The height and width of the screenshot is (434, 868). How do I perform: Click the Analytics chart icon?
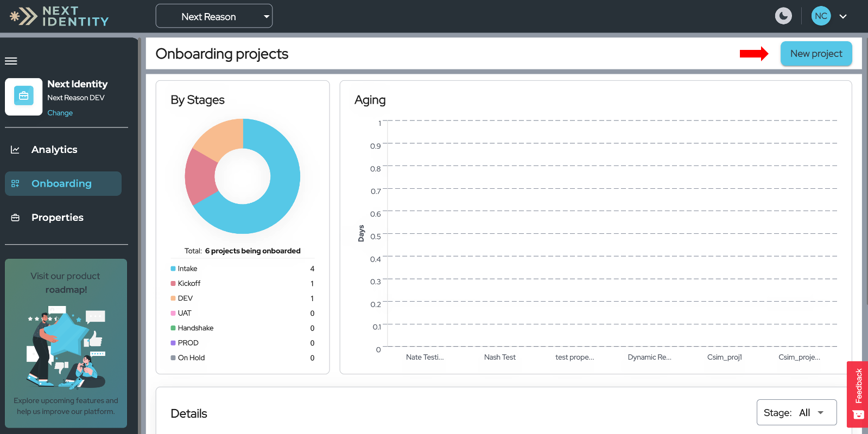pyautogui.click(x=15, y=150)
